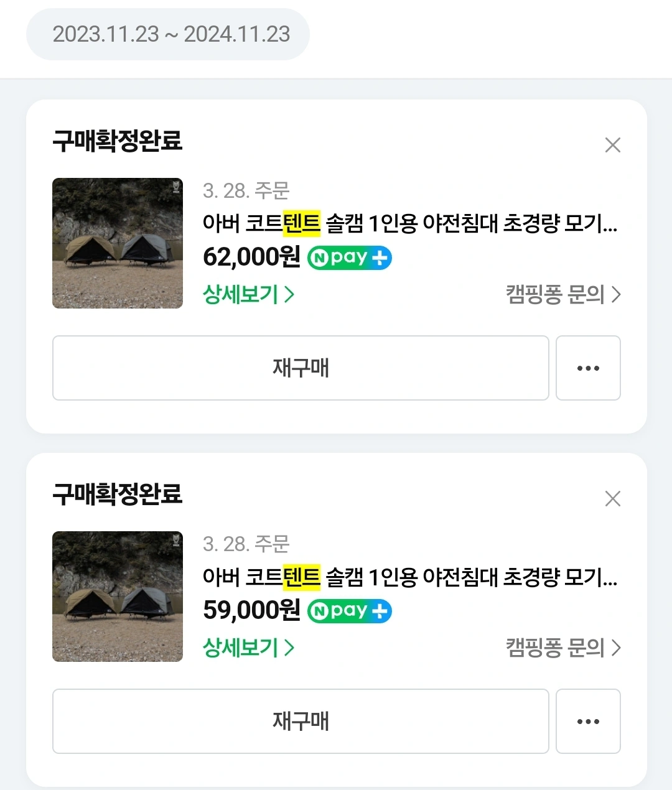The width and height of the screenshot is (672, 790).
Task: Tap the Npay plus badge beside 59,000원
Action: point(350,611)
